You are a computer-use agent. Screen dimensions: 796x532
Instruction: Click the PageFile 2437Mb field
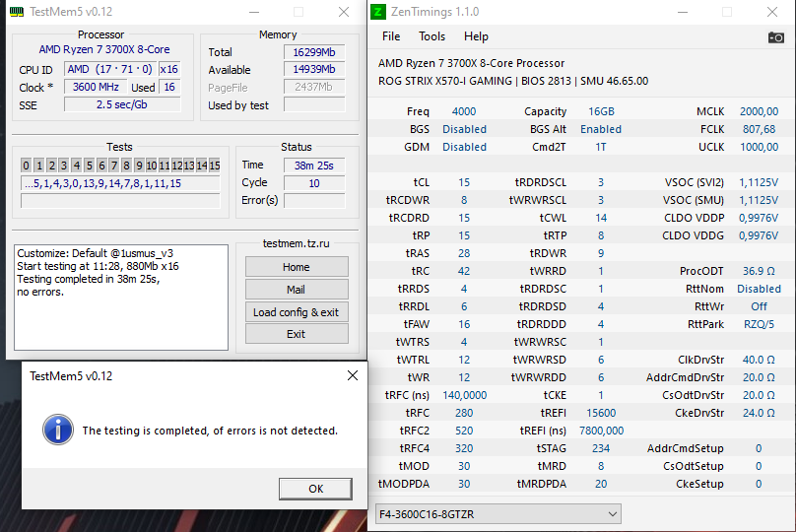coord(314,87)
